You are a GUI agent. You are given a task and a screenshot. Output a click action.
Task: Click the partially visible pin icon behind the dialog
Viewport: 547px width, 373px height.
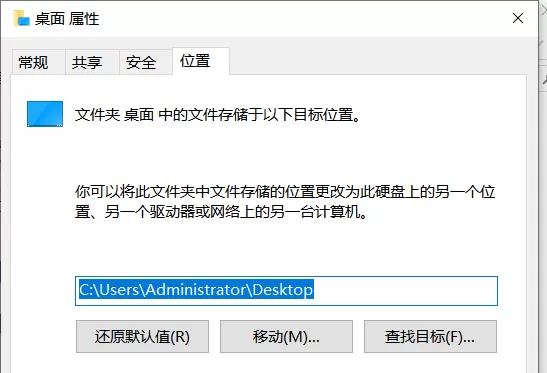(x=544, y=80)
